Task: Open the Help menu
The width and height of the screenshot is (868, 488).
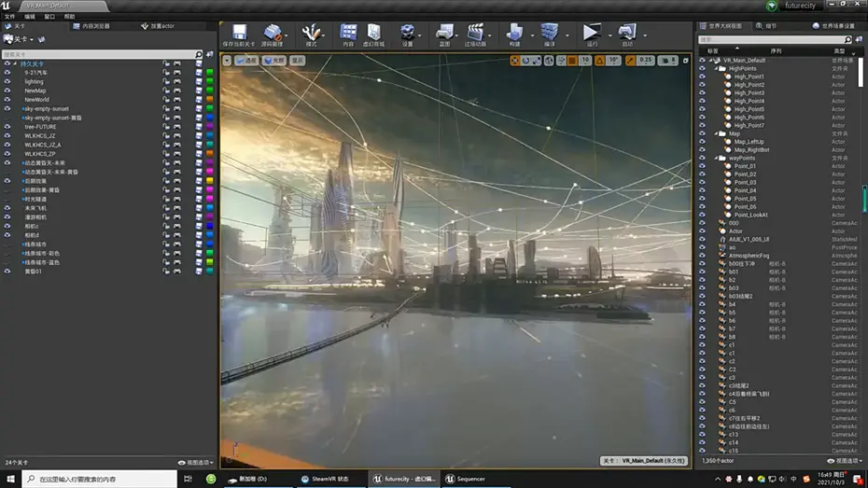Action: 69,17
